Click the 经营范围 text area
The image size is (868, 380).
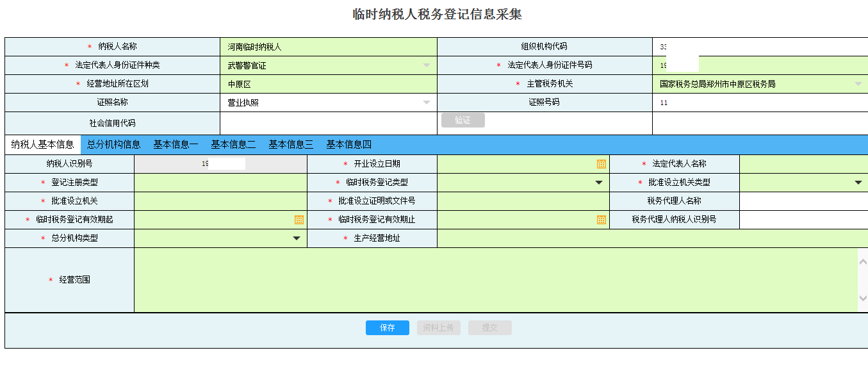pyautogui.click(x=493, y=280)
